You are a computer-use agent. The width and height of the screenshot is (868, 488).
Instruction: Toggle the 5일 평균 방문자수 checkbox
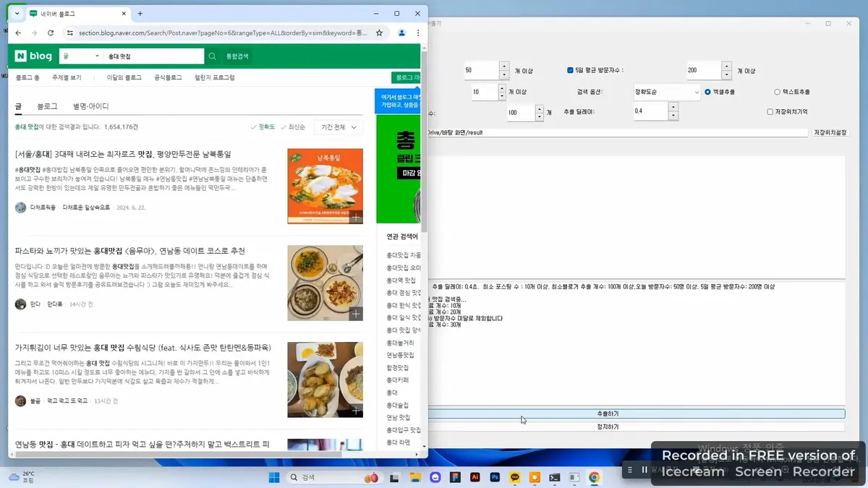[x=571, y=70]
